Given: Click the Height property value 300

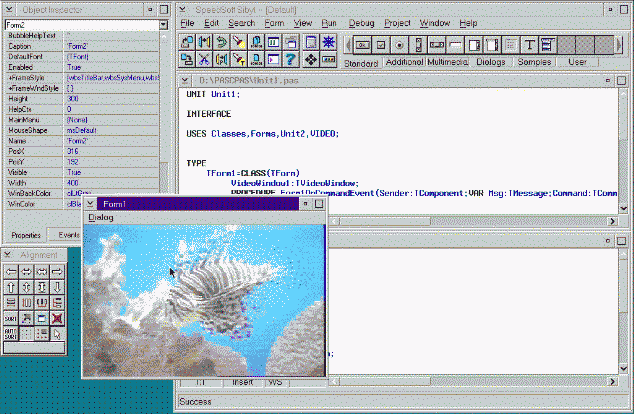Looking at the screenshot, I should click(73, 99).
